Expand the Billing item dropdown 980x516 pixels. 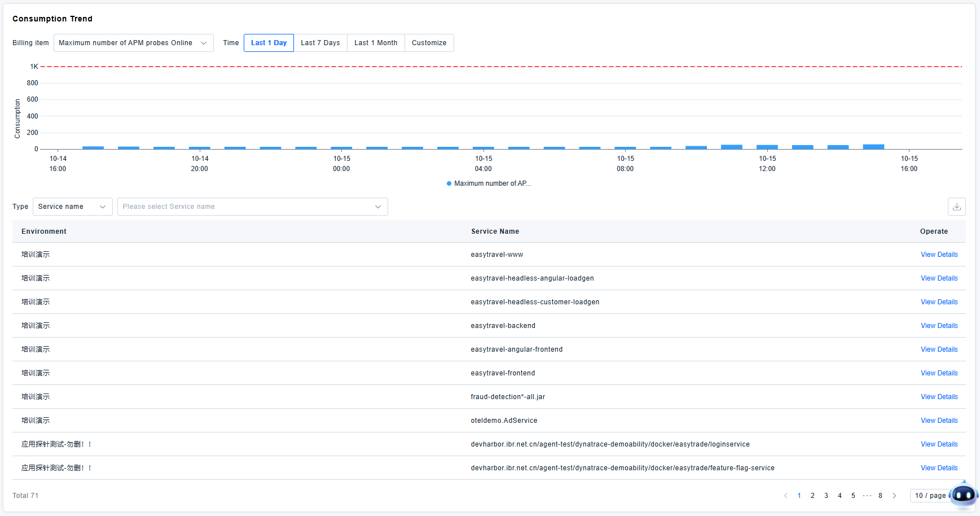pos(133,43)
